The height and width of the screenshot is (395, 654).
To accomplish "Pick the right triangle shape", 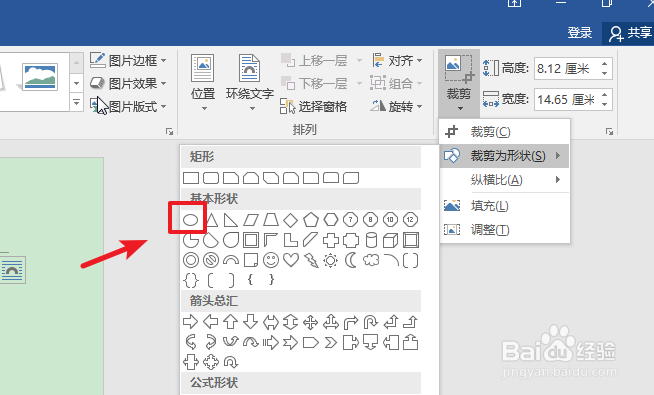I will click(x=231, y=219).
